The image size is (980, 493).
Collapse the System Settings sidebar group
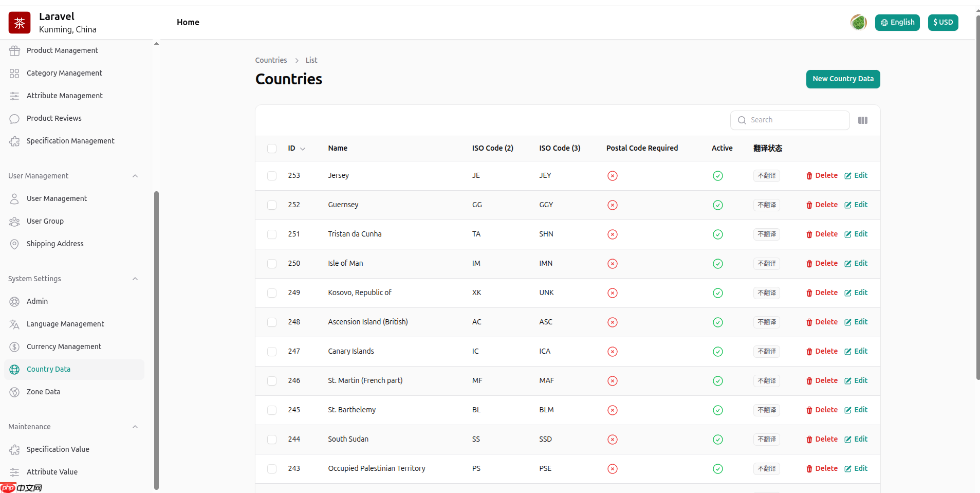point(135,279)
